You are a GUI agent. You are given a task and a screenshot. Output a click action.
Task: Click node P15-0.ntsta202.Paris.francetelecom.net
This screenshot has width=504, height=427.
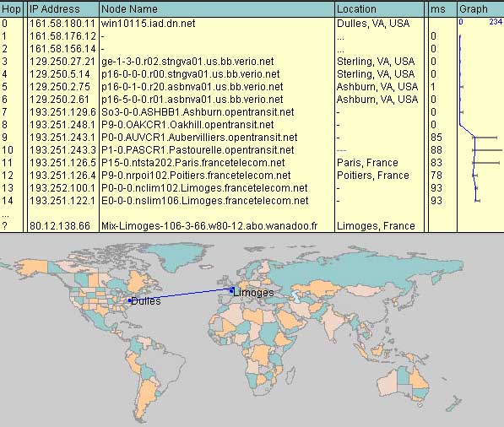[192, 163]
